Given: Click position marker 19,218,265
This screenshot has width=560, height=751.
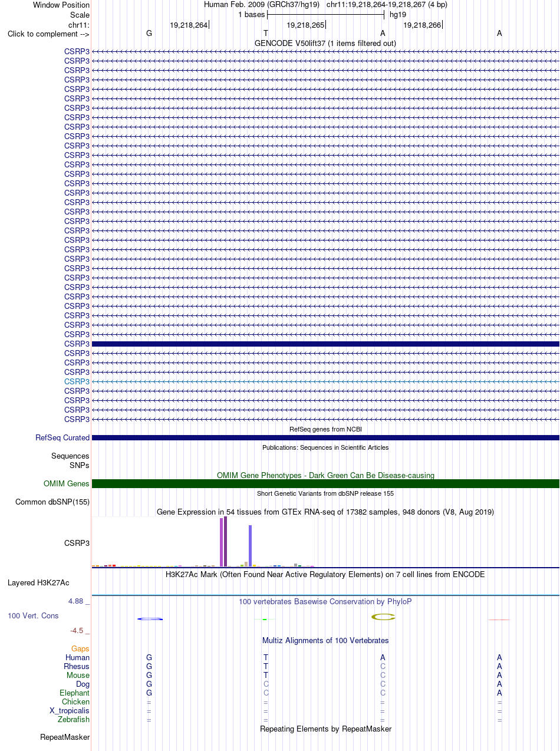Looking at the screenshot, I should 305,25.
